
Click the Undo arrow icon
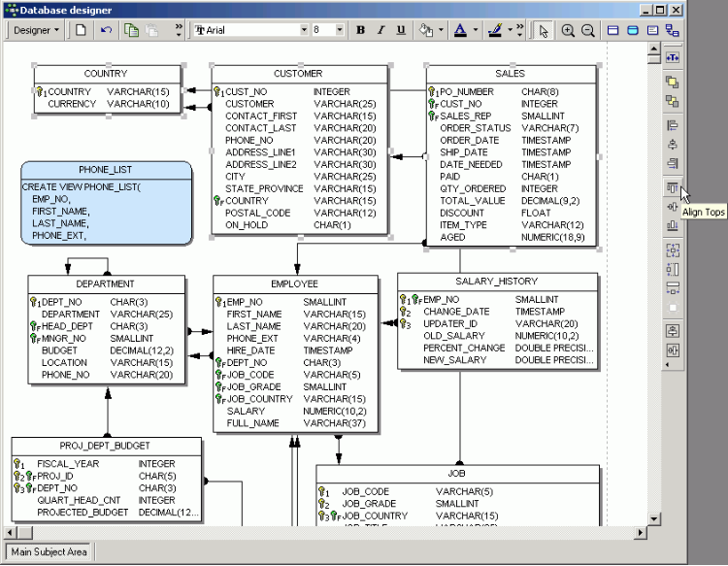tap(106, 30)
